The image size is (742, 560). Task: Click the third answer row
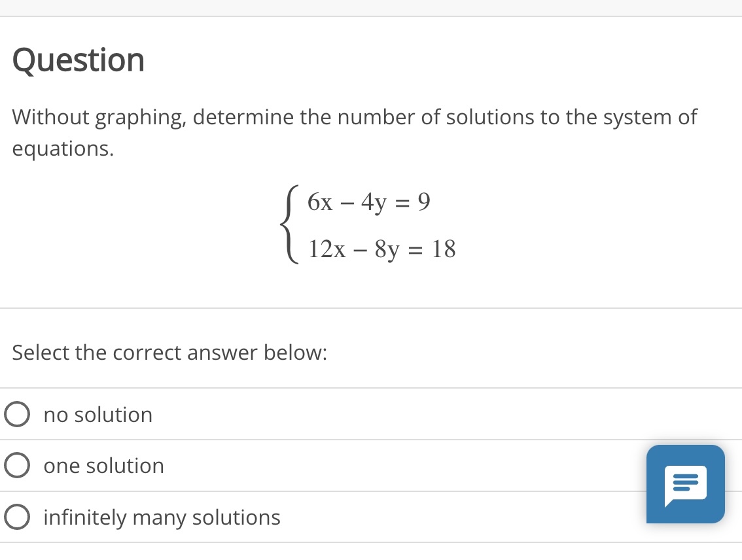coord(262,517)
